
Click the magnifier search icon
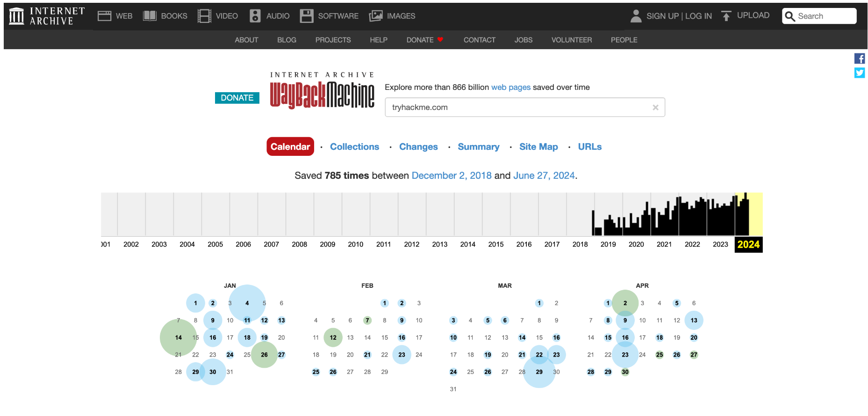pos(790,16)
